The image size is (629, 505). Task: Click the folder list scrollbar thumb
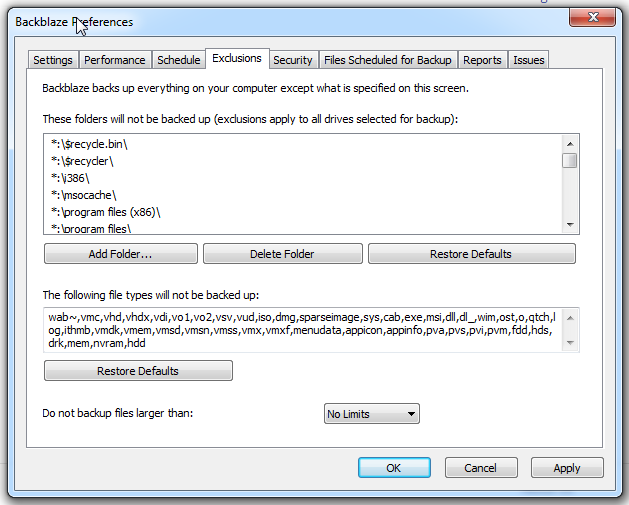pos(570,160)
